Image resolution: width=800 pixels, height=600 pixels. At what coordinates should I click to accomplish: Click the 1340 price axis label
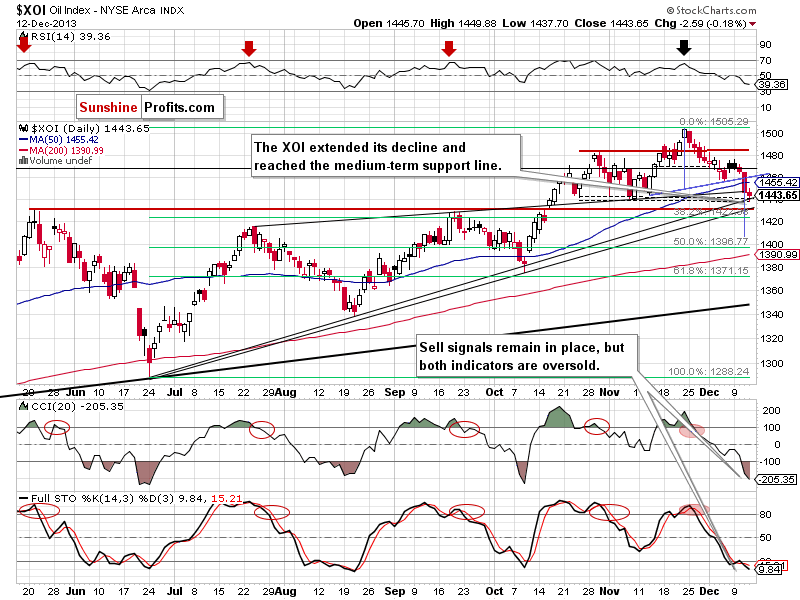[771, 315]
